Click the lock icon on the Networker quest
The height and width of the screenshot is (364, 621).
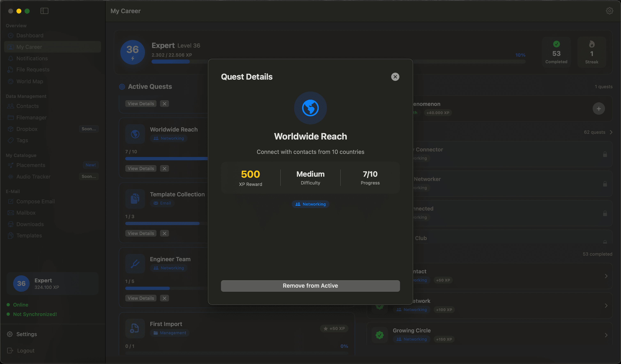(x=605, y=184)
